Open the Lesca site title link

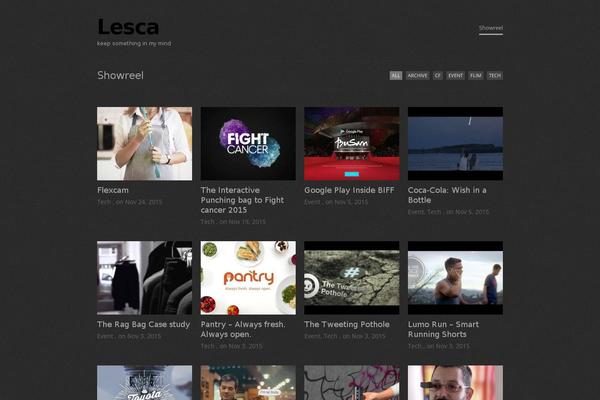tap(128, 27)
